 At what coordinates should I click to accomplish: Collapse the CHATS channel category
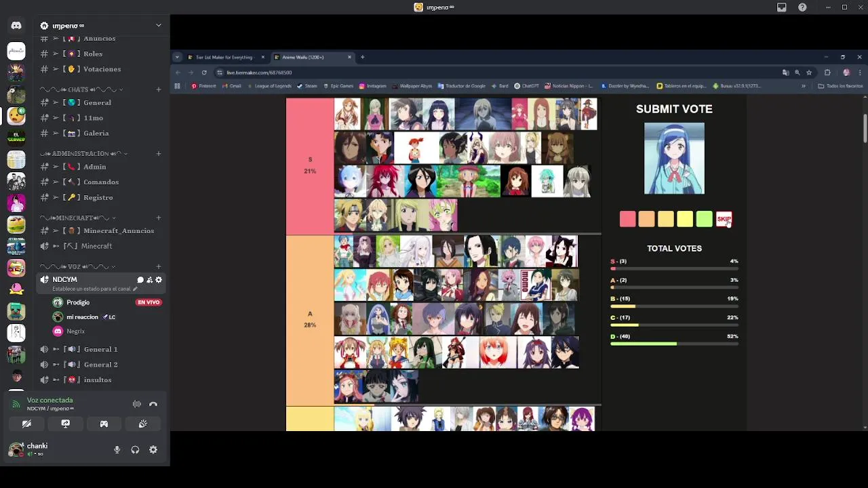[81, 89]
